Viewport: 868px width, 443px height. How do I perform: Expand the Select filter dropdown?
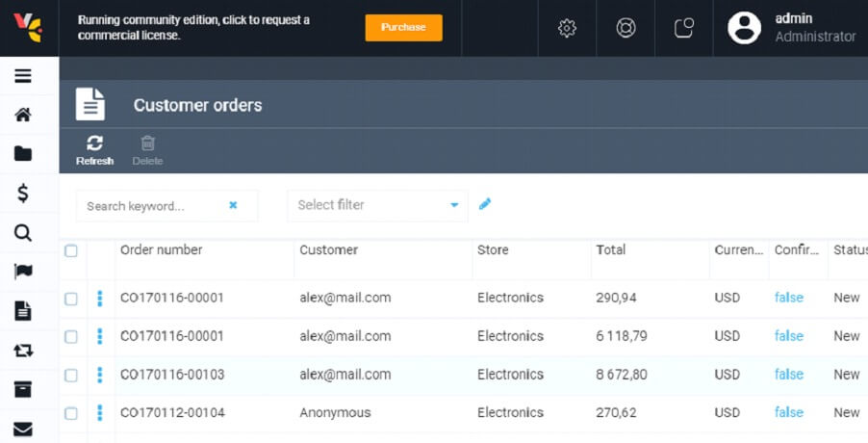point(376,205)
